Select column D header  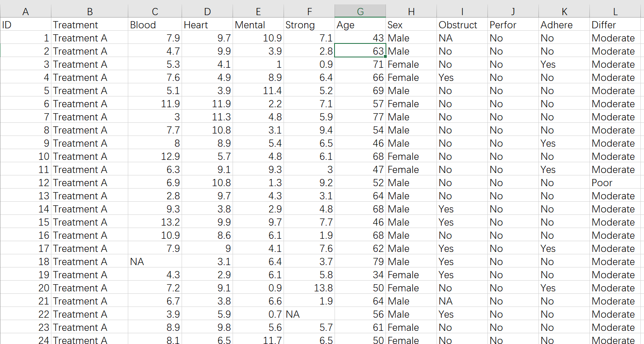coord(207,12)
